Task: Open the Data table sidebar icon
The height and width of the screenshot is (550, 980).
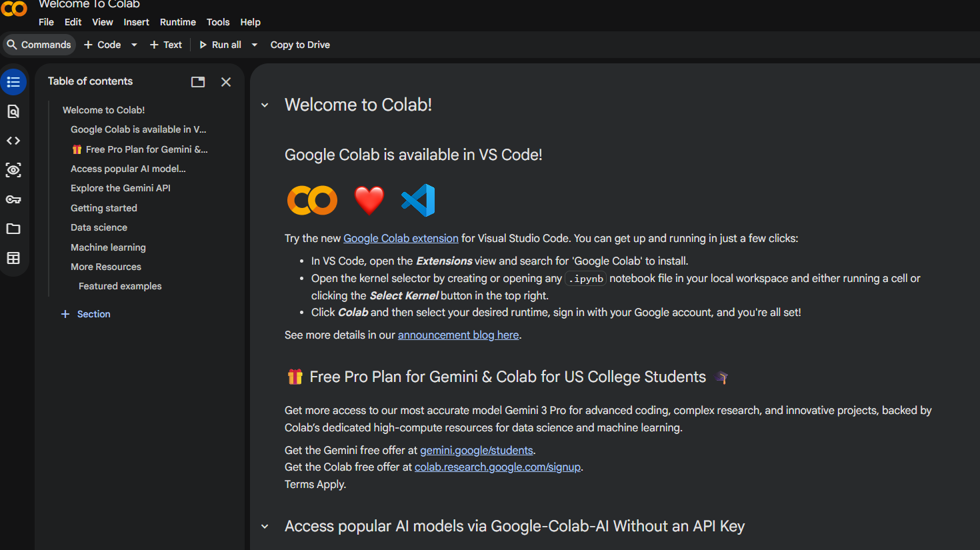Action: coord(13,258)
